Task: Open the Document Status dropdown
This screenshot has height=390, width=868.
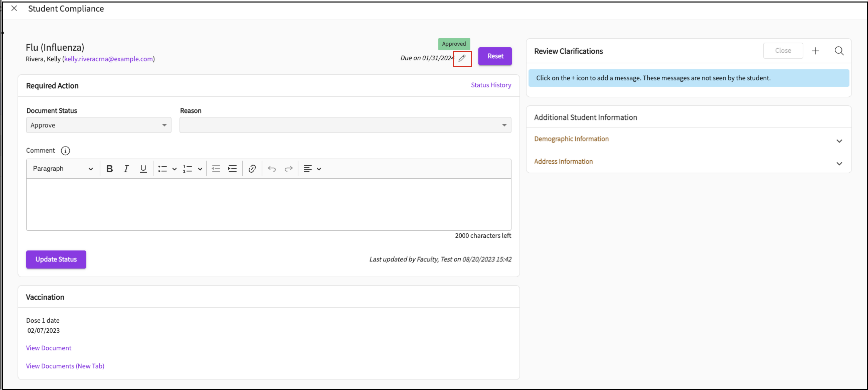Action: tap(98, 125)
